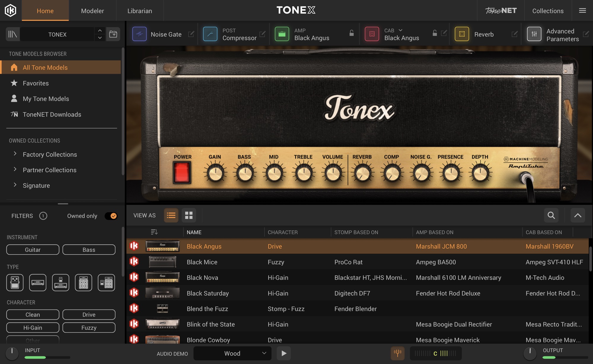Viewport: 593px width, 364px height.
Task: Toggle the Owned only switch
Action: pyautogui.click(x=111, y=216)
